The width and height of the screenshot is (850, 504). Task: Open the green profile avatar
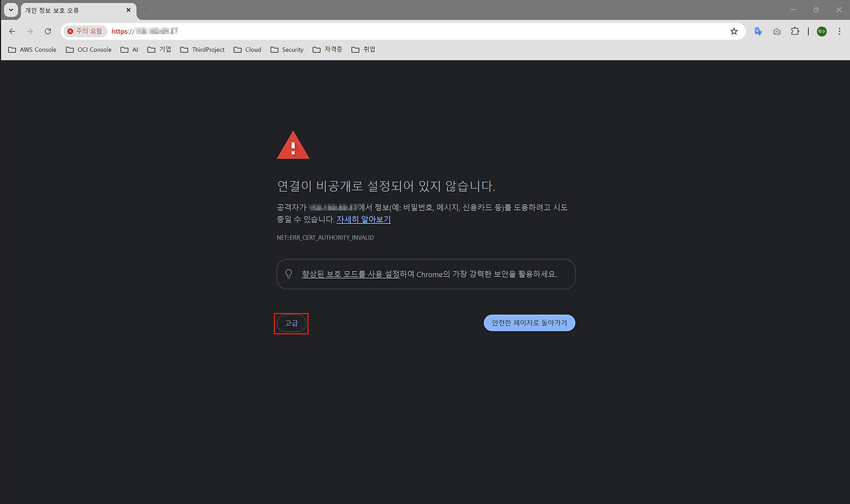821,31
